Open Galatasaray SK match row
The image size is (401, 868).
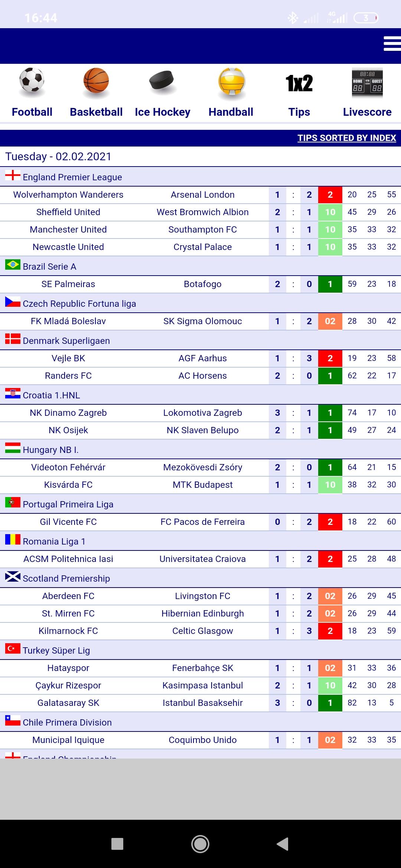coord(68,703)
